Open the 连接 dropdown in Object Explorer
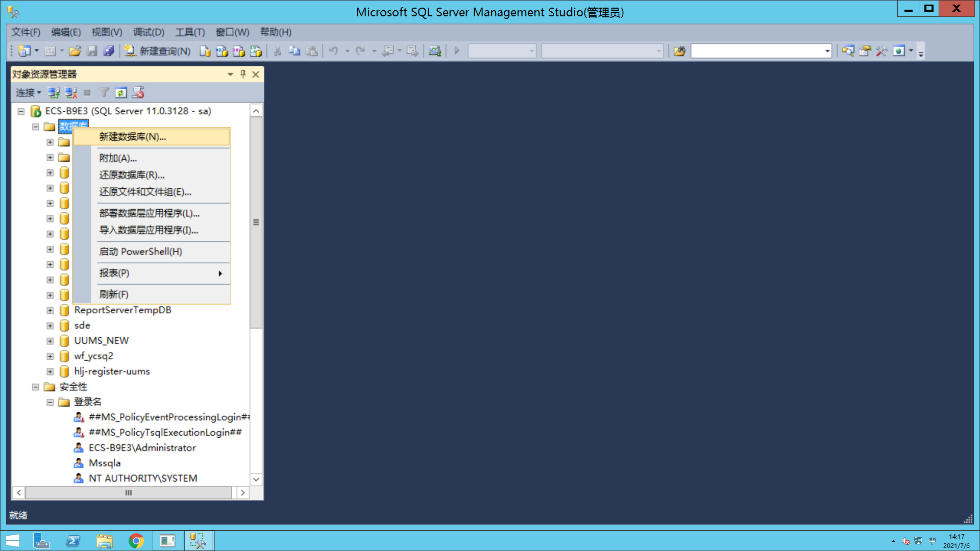This screenshot has width=980, height=551. click(x=28, y=92)
